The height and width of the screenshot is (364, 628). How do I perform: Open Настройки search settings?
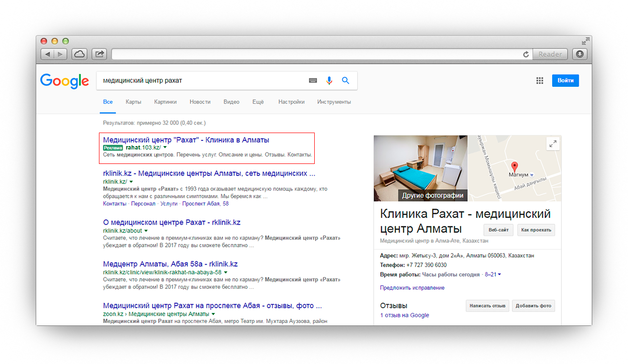tap(292, 102)
